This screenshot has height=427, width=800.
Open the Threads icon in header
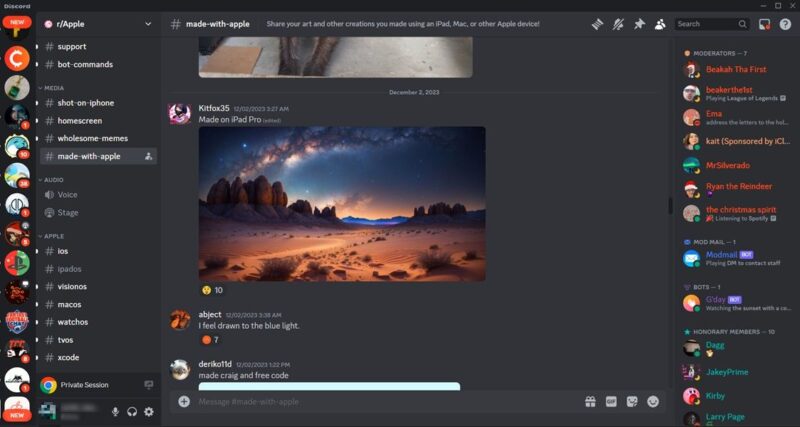[x=597, y=24]
